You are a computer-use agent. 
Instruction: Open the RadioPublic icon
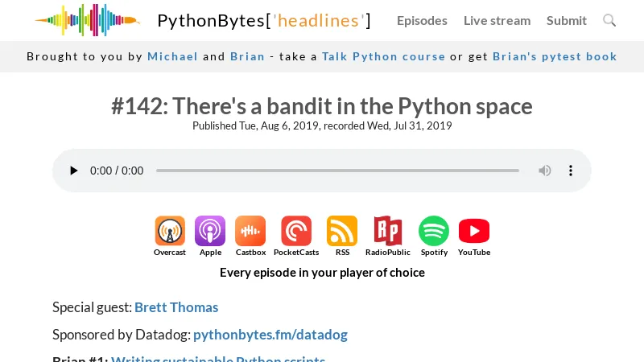pos(388,232)
